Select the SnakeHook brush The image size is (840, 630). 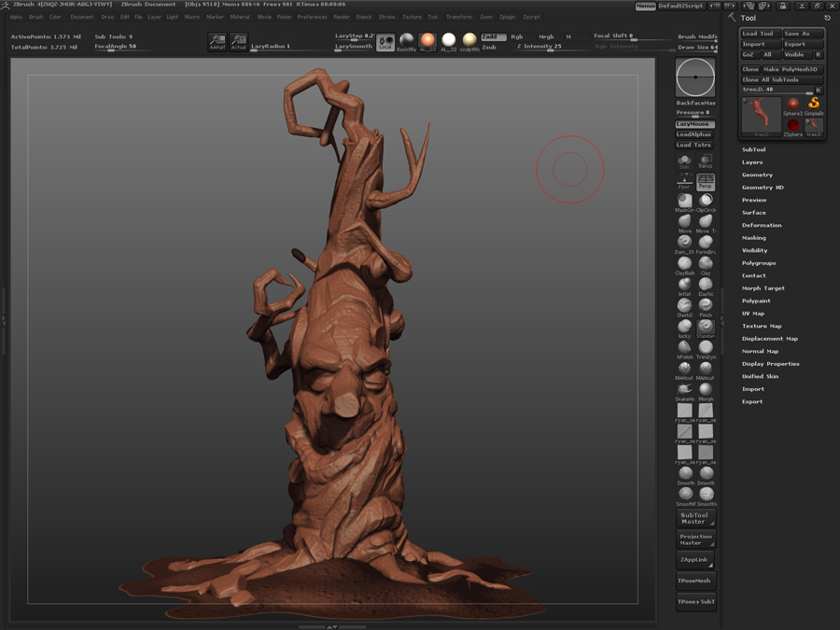point(685,391)
